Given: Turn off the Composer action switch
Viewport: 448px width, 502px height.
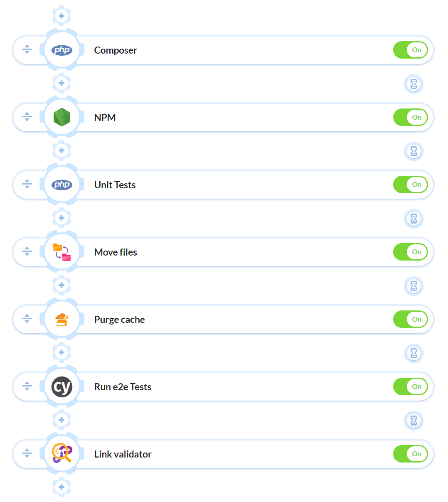Looking at the screenshot, I should [411, 50].
